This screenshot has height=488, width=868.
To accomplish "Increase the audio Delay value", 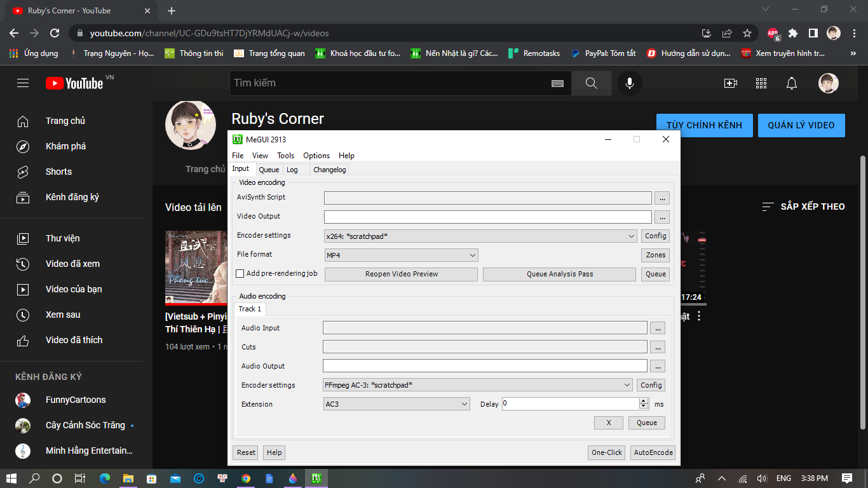I will click(642, 400).
